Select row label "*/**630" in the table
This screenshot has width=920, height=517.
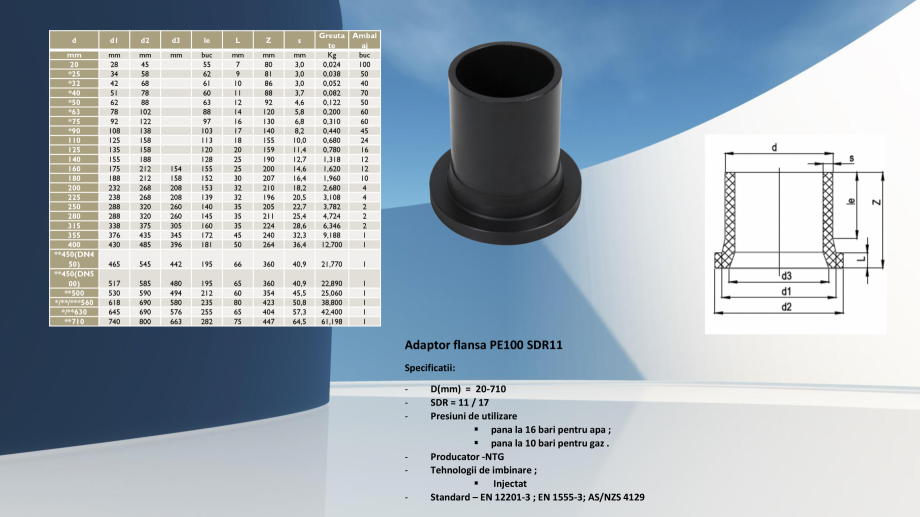point(74,312)
